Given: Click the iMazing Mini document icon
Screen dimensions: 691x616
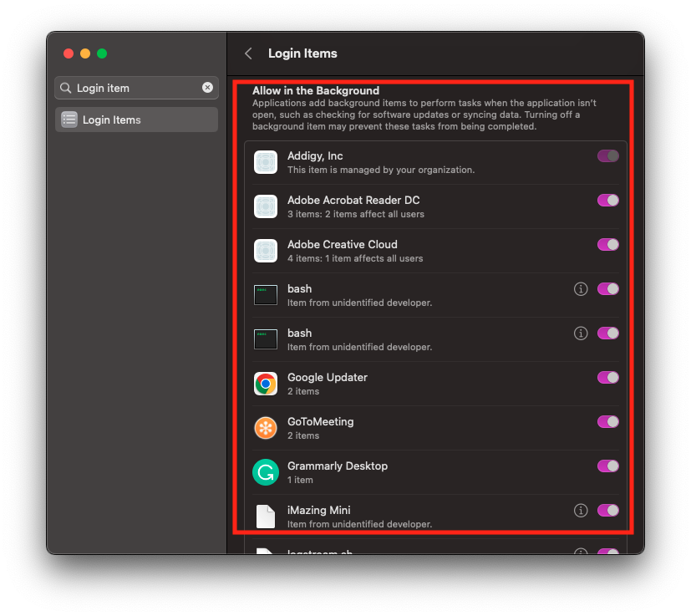Looking at the screenshot, I should pos(266,517).
